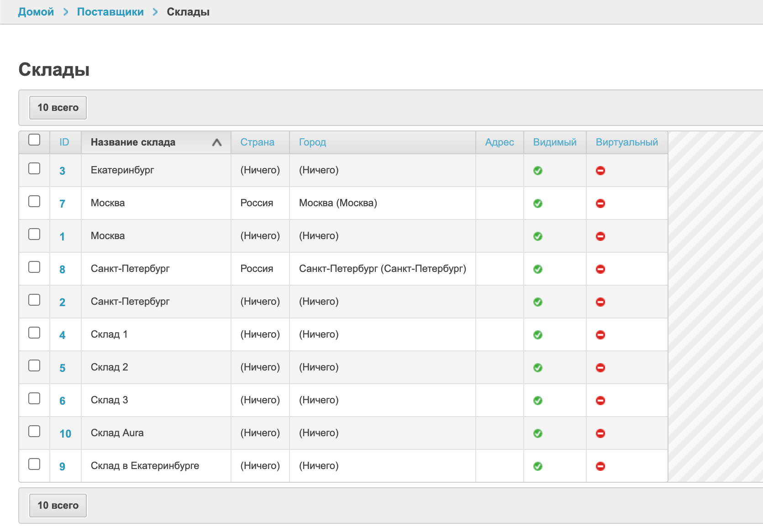
Task: Sort table by Город column
Action: tap(312, 142)
